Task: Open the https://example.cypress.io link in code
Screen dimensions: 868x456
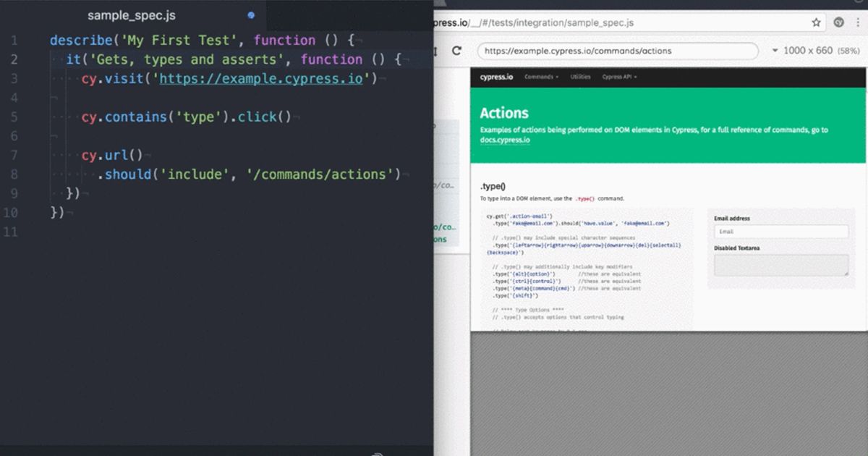Action: point(260,78)
